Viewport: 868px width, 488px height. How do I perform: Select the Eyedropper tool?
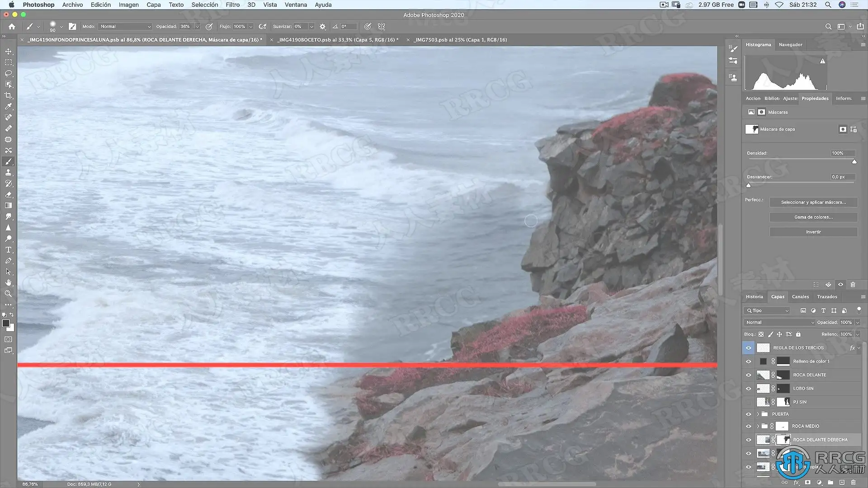click(x=8, y=107)
